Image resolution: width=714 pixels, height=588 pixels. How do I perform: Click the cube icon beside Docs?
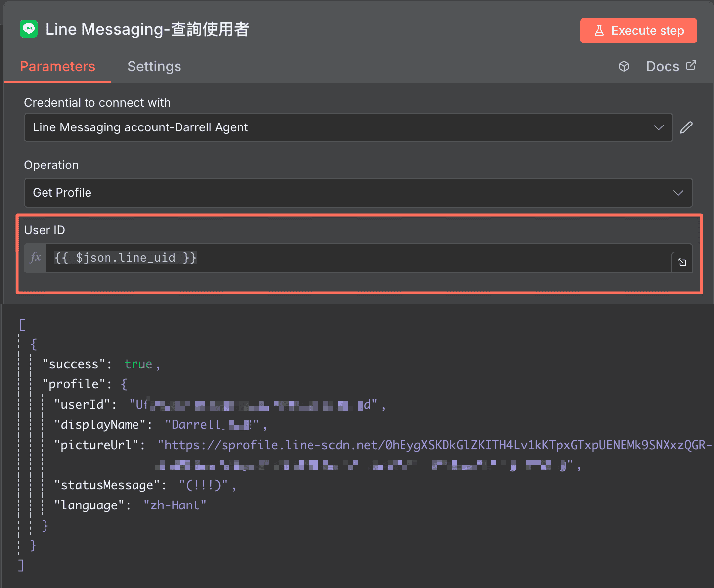[624, 66]
